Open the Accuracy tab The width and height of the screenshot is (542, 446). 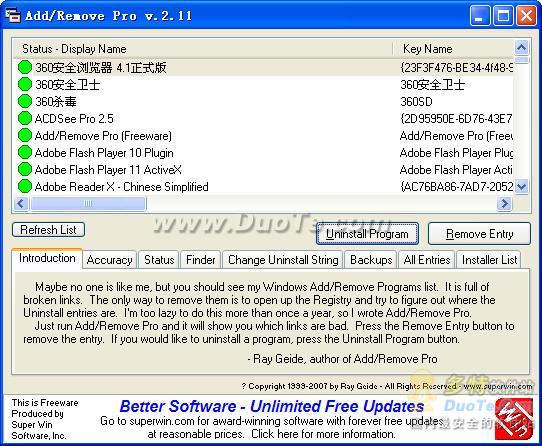[109, 260]
